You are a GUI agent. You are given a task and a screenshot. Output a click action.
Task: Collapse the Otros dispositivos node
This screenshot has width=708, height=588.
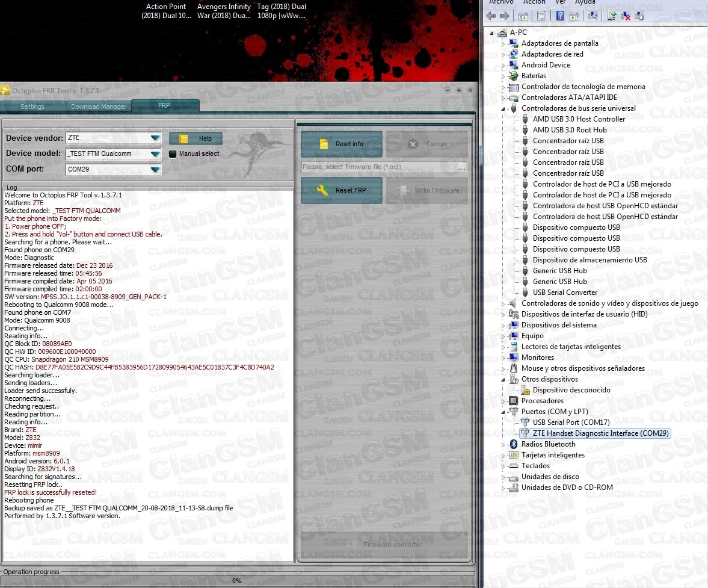(x=503, y=380)
